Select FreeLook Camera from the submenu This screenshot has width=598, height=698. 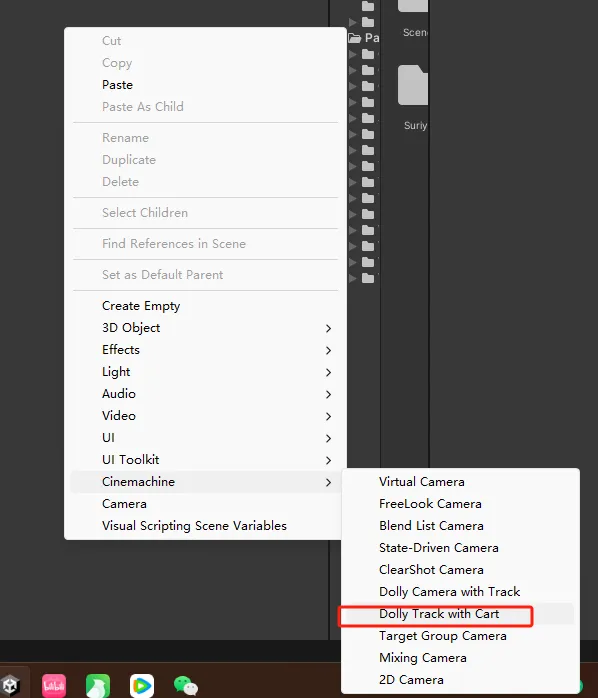[x=460, y=503]
